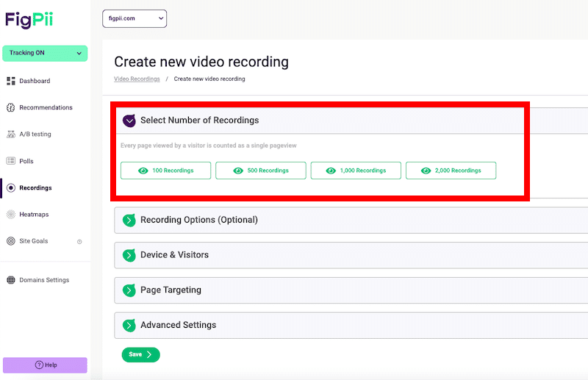Image resolution: width=588 pixels, height=380 pixels.
Task: Click the Heatmaps burst icon
Action: click(x=11, y=214)
